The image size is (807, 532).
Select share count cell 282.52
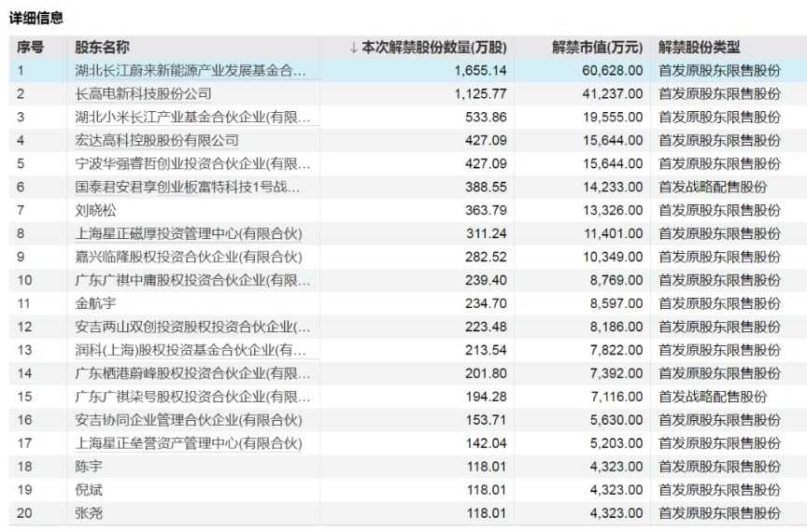(x=486, y=257)
